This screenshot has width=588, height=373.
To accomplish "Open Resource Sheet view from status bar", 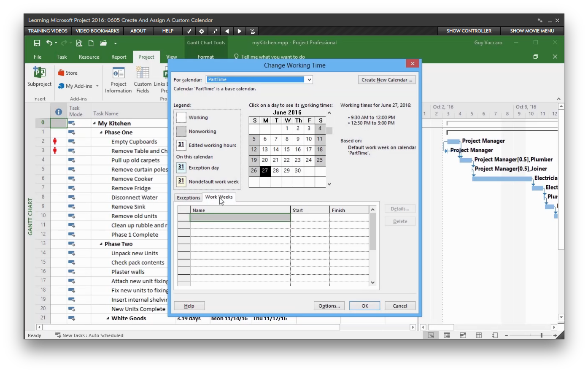I will coord(479,335).
